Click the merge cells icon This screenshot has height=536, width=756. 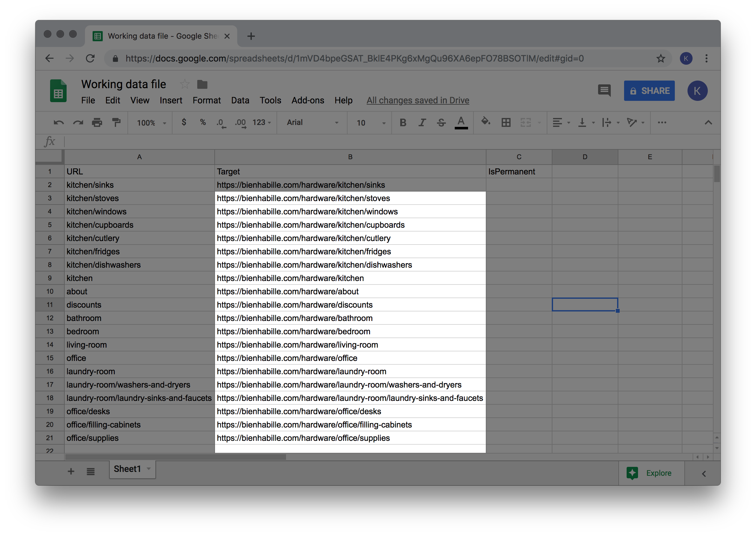(525, 123)
